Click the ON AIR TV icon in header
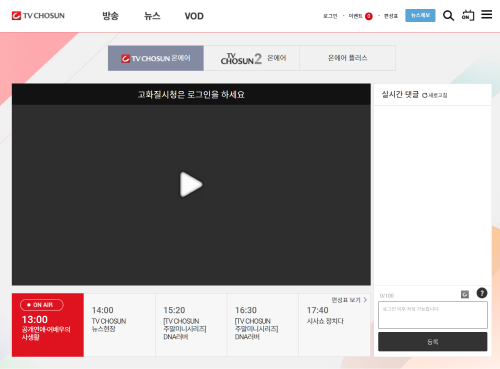Screen dimensions: 500x369 pyautogui.click(x=468, y=15)
